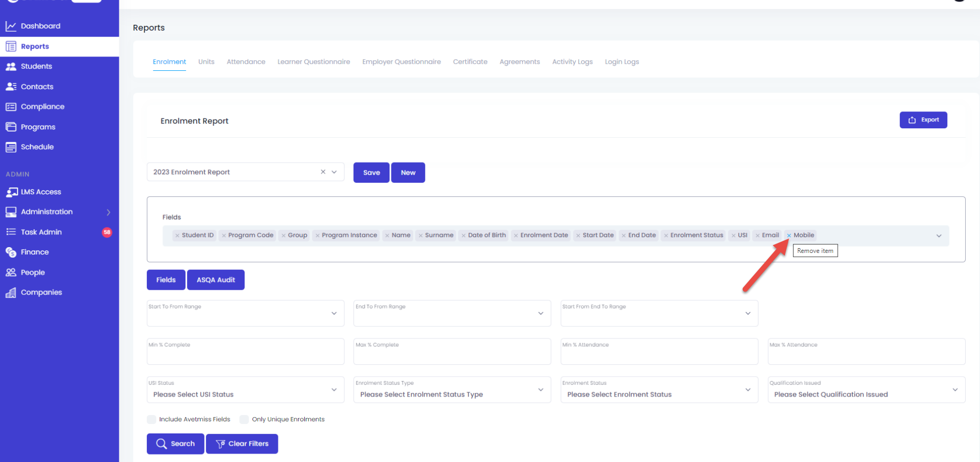Click the Export button
The width and height of the screenshot is (980, 462).
coord(923,120)
